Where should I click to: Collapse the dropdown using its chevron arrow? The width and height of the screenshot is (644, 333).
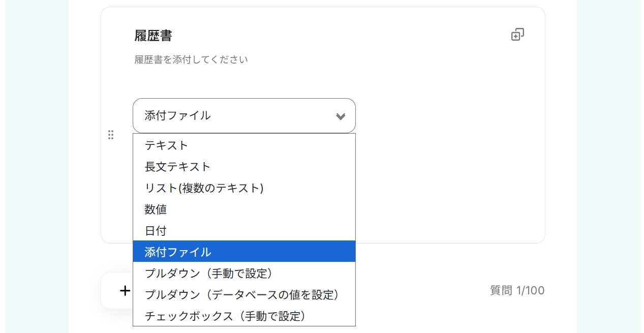click(x=341, y=116)
